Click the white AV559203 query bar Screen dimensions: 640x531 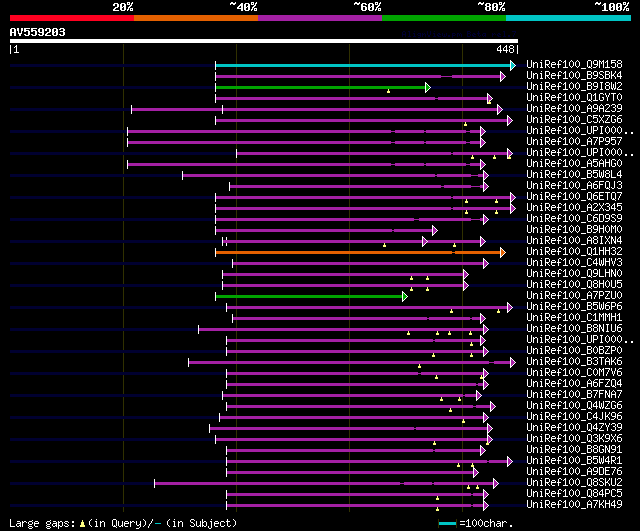coord(264,41)
